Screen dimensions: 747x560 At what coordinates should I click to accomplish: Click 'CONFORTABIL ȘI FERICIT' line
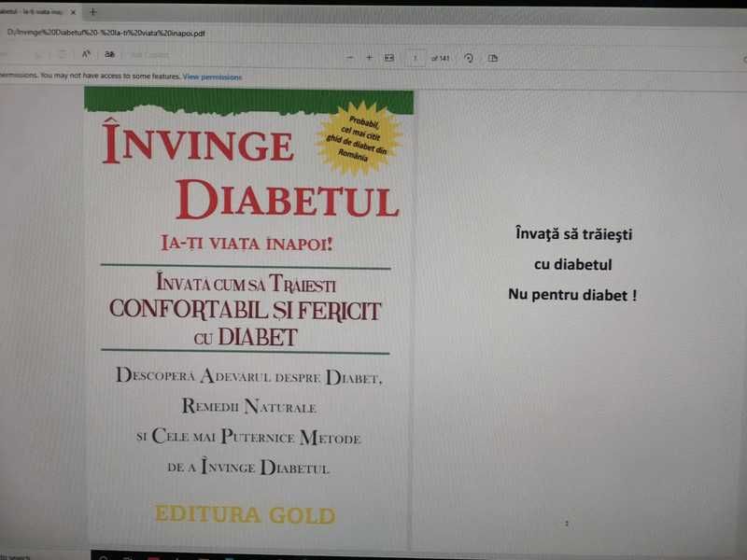(245, 310)
